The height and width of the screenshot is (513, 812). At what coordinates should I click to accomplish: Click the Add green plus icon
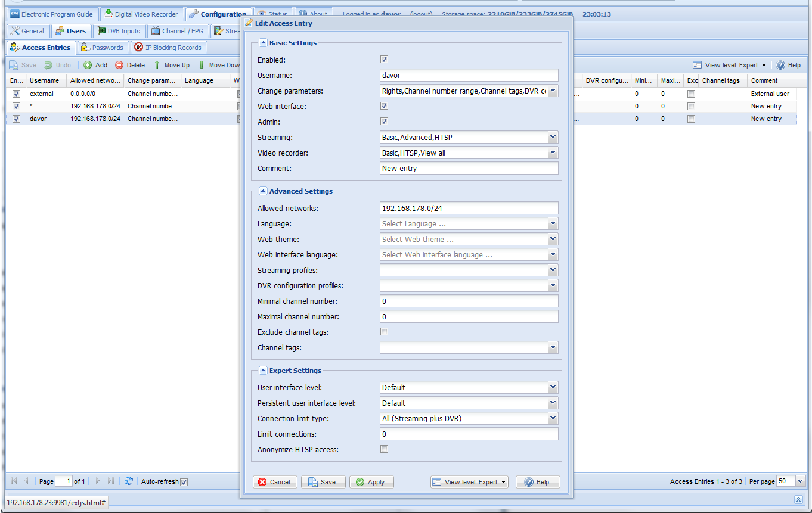[x=88, y=65]
